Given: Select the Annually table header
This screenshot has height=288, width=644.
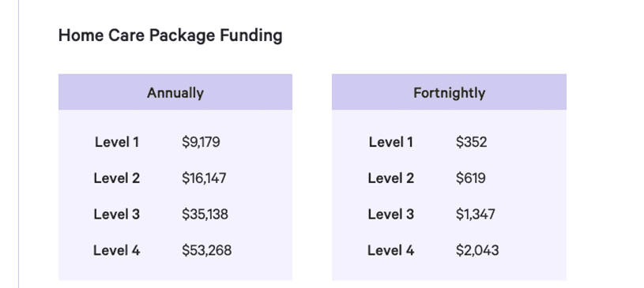Looking at the screenshot, I should (175, 92).
